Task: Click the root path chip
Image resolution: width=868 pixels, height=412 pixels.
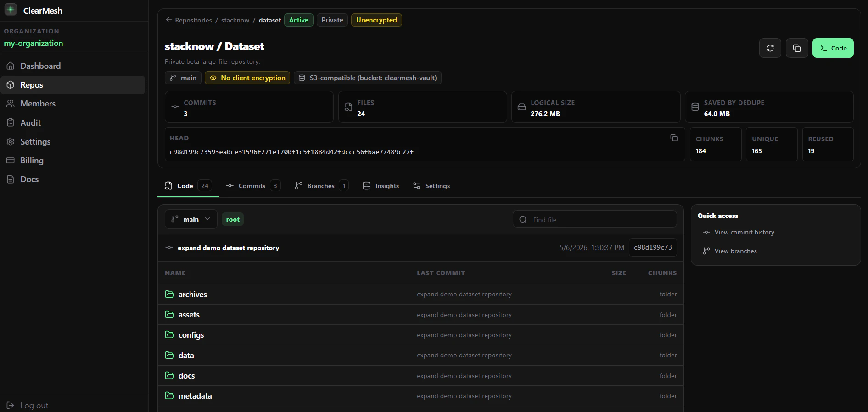Action: point(233,219)
